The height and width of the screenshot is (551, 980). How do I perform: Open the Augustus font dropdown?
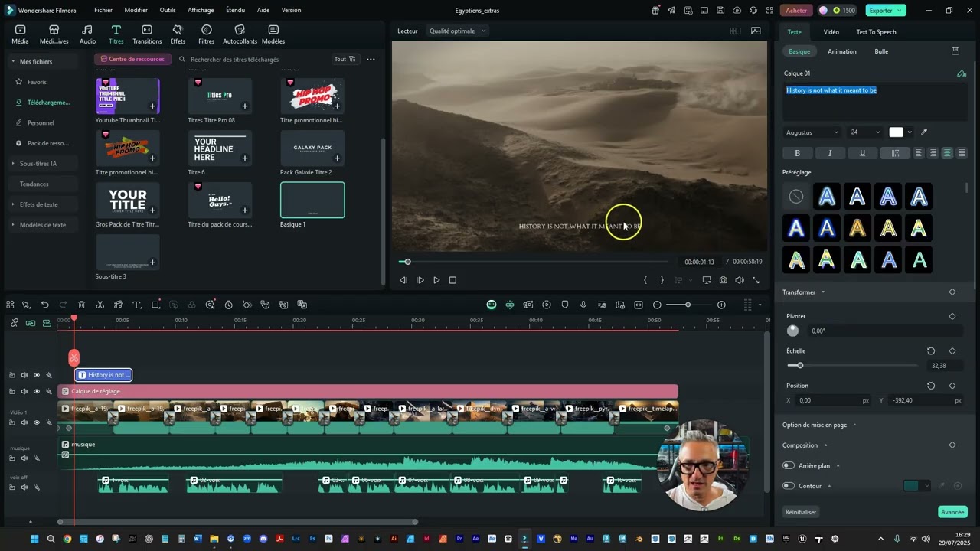[x=812, y=132]
